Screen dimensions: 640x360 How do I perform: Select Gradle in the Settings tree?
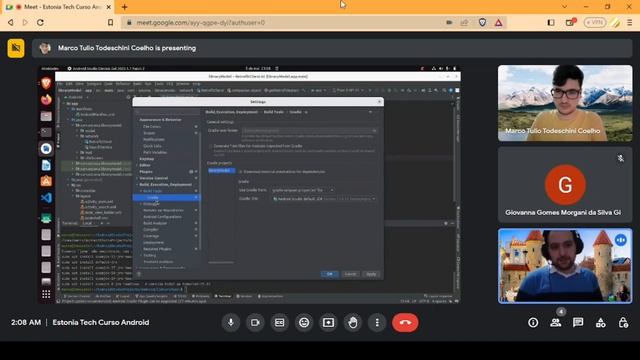coord(167,198)
